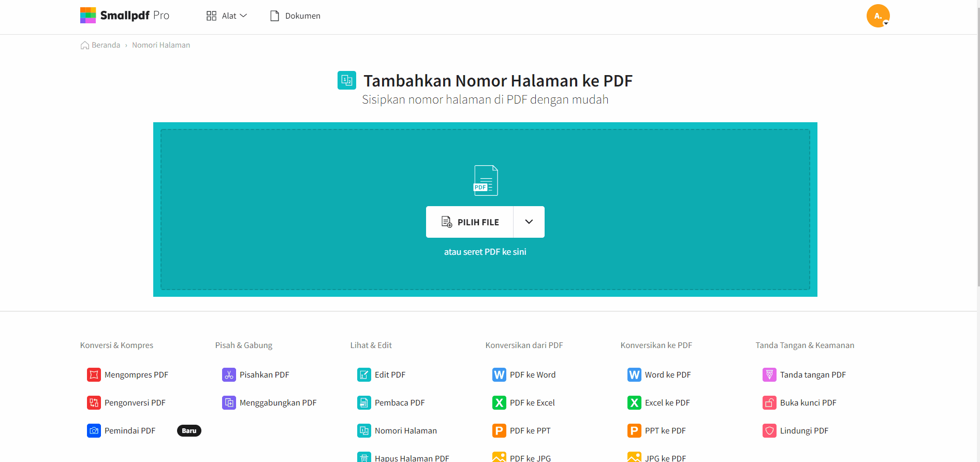
Task: Click the Pisahkan PDF scissors icon
Action: click(x=229, y=374)
